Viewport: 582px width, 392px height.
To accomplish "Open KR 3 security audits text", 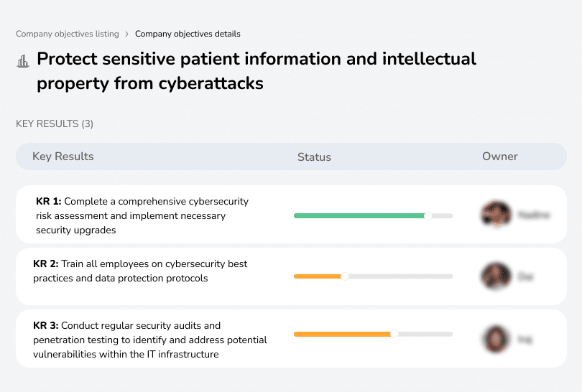I will 150,340.
